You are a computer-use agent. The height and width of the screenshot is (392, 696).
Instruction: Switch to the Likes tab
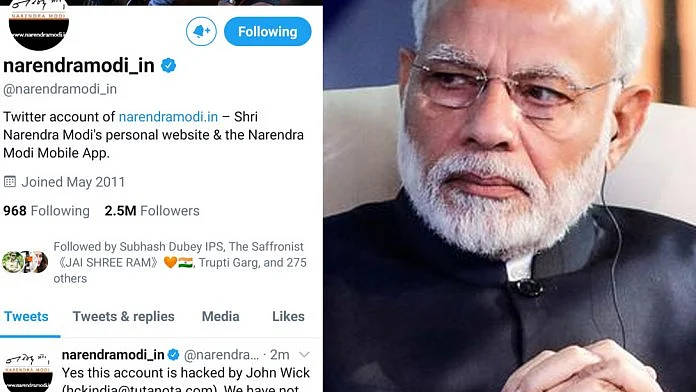click(288, 317)
